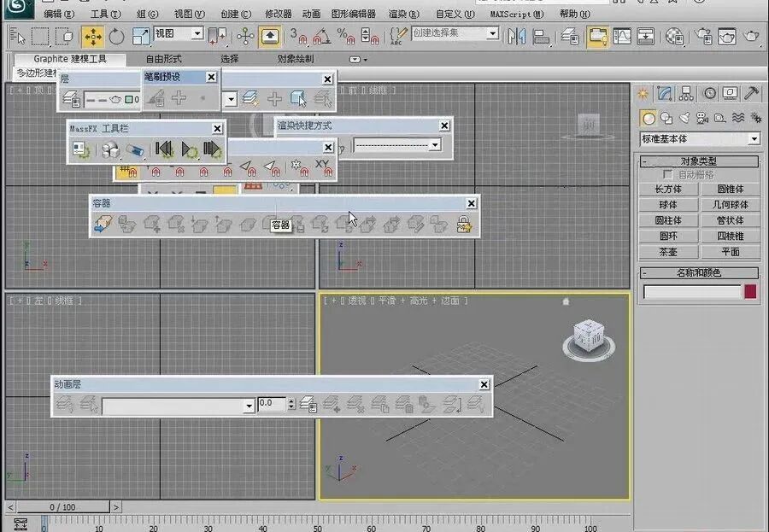Open the MAXScript(M) menu

517,14
